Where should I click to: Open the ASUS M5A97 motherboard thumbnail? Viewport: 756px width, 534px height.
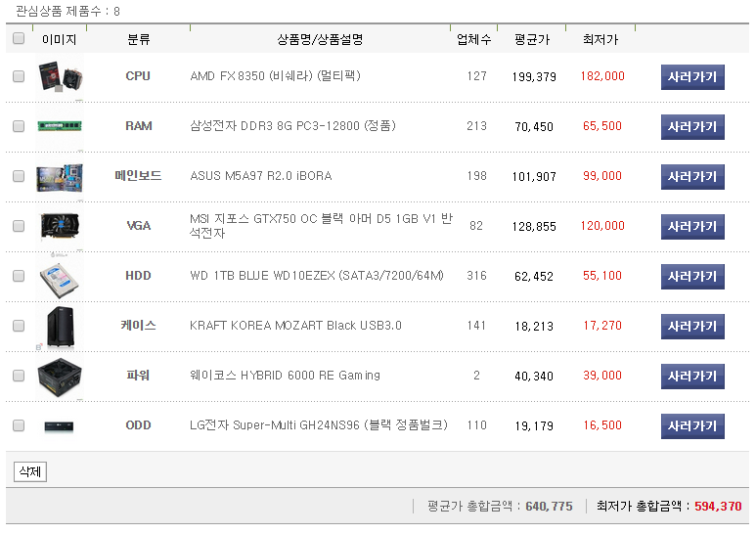60,176
